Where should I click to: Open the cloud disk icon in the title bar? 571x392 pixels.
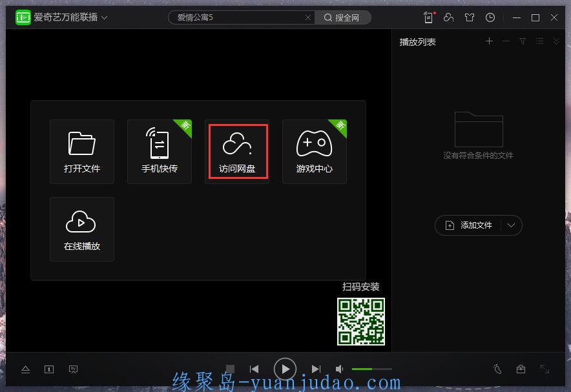click(449, 17)
